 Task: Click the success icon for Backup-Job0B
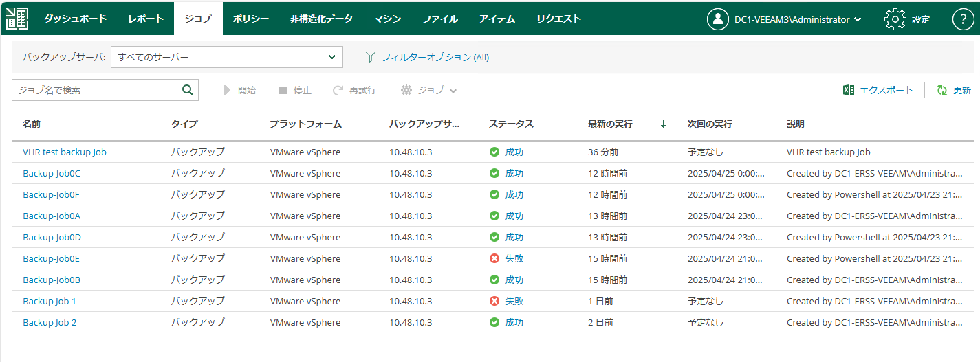click(494, 280)
